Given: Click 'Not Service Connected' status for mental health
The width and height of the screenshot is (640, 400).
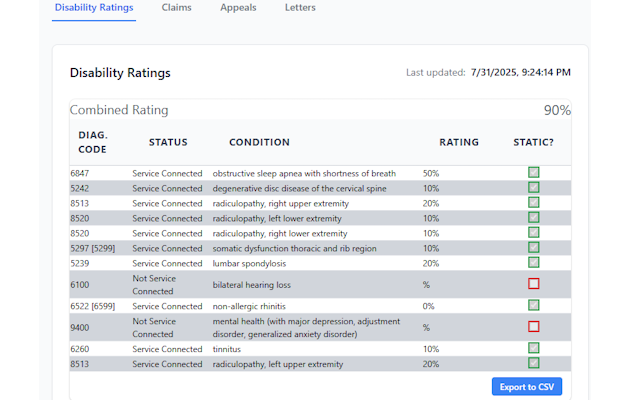Looking at the screenshot, I should [154, 328].
